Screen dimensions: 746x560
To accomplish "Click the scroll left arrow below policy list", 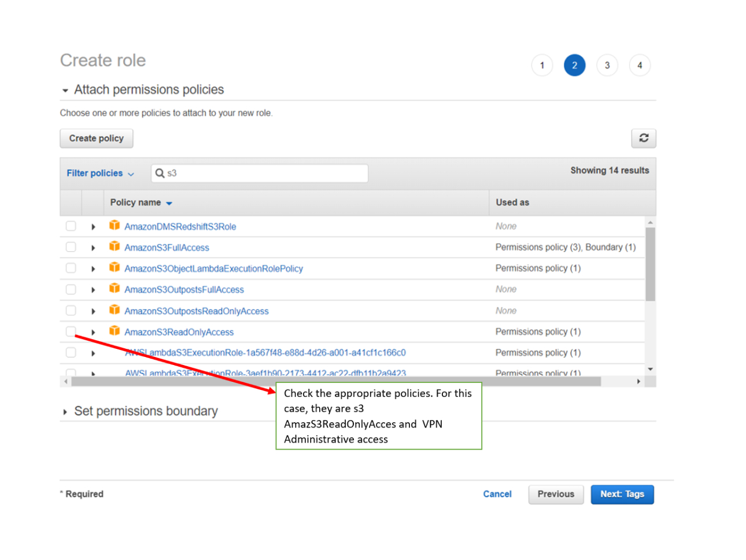I will point(66,382).
